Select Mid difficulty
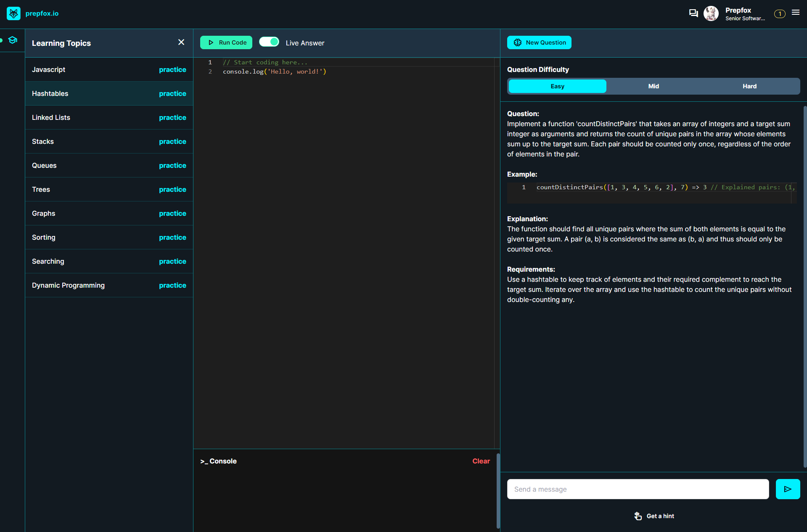Viewport: 807px width, 532px height. point(654,86)
